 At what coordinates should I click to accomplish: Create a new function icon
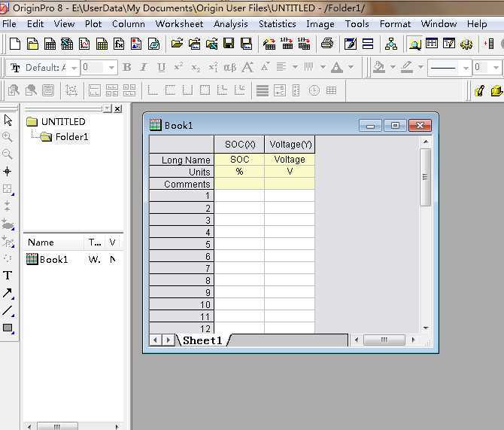(119, 44)
